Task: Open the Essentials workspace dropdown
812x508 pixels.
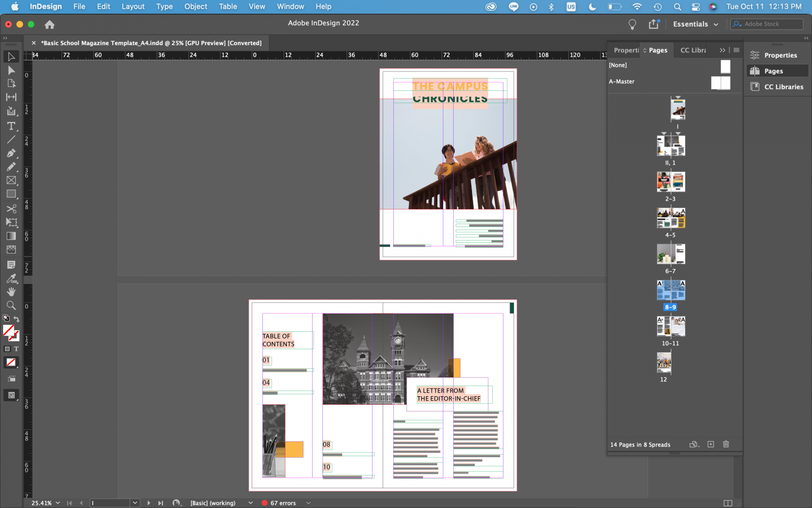Action: (695, 24)
